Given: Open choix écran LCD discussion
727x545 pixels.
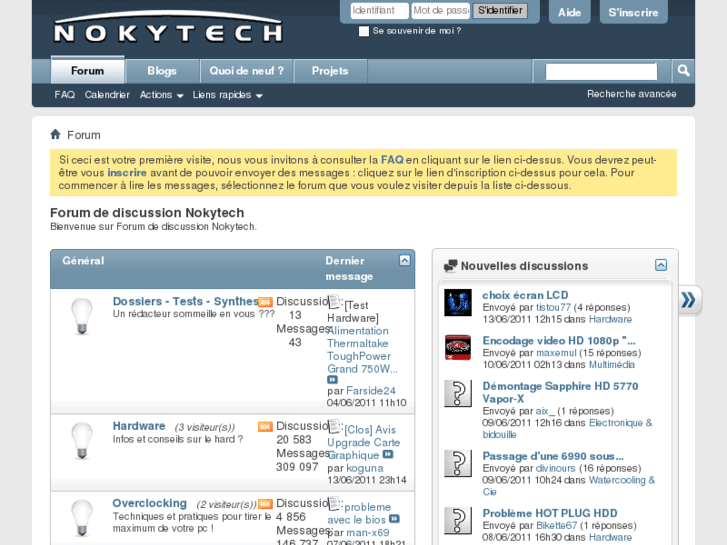Looking at the screenshot, I should pyautogui.click(x=525, y=295).
